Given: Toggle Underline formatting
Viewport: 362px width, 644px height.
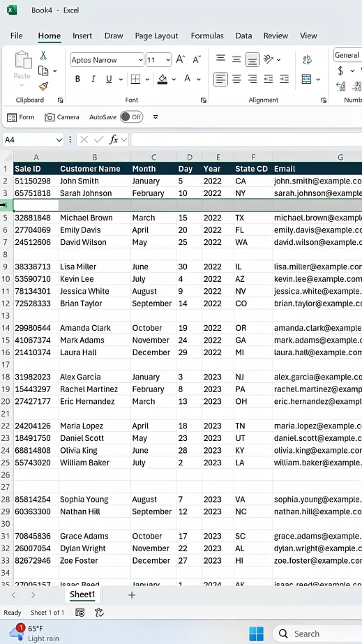Looking at the screenshot, I should coord(109,79).
